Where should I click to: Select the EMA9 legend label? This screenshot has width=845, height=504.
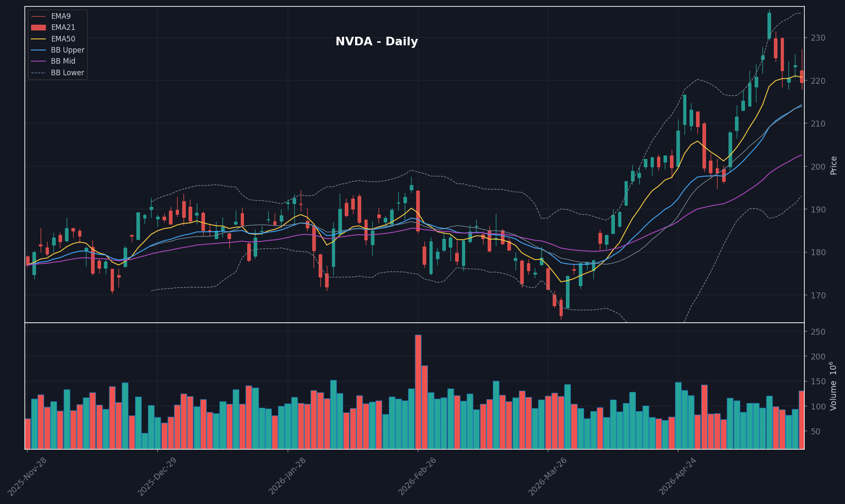[x=61, y=16]
